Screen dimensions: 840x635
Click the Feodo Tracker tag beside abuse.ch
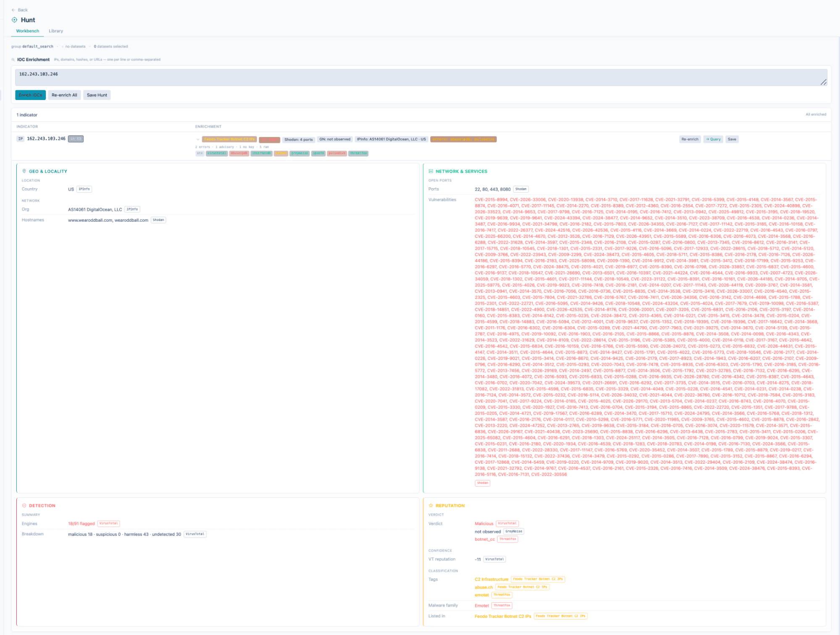pyautogui.click(x=522, y=587)
